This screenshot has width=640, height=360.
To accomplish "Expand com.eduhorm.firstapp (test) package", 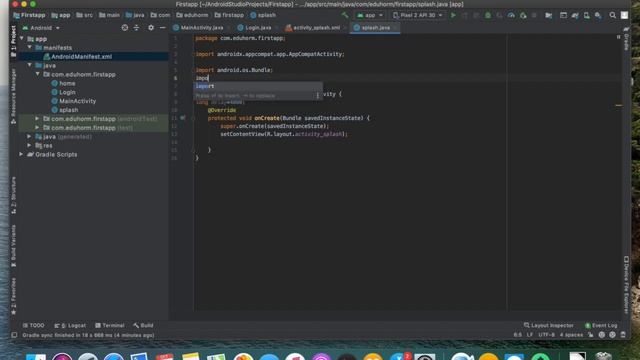I will (38, 127).
